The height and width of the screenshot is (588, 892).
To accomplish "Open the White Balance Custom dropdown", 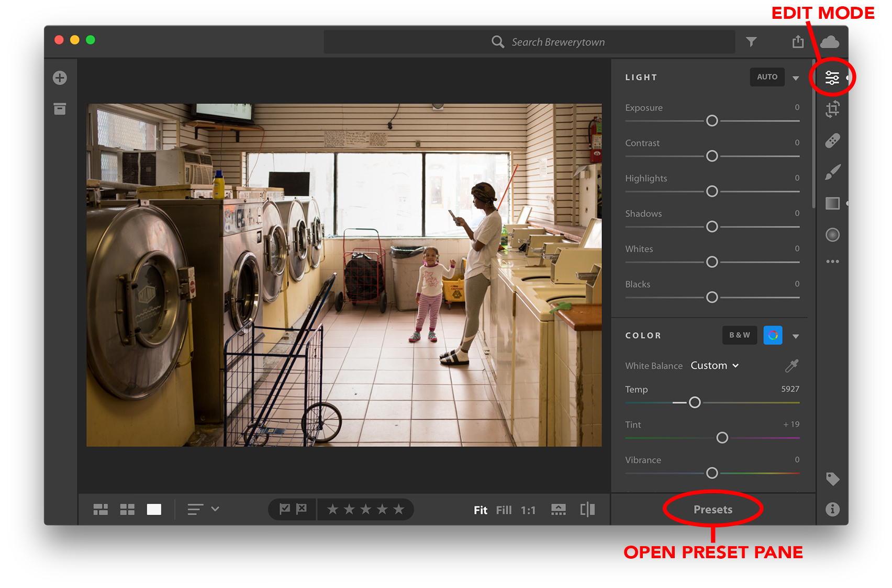I will click(x=715, y=365).
